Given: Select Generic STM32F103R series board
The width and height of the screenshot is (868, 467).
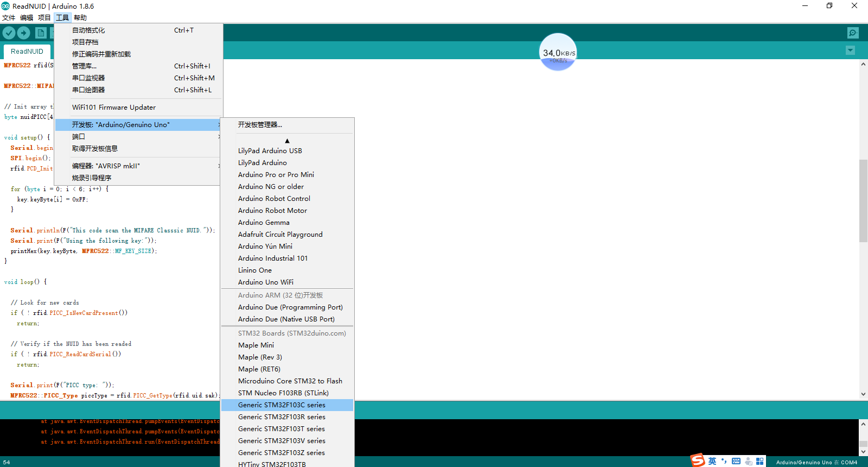Looking at the screenshot, I should click(287, 417).
